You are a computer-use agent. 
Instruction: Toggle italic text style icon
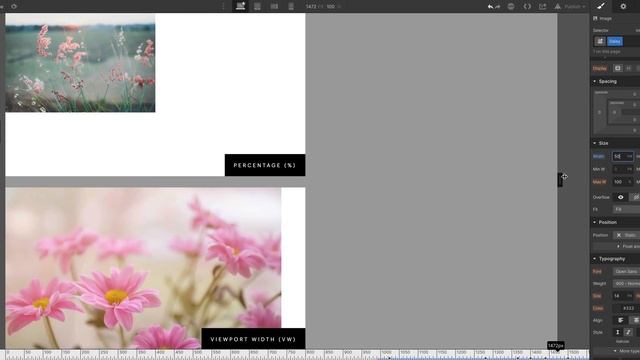click(628, 332)
